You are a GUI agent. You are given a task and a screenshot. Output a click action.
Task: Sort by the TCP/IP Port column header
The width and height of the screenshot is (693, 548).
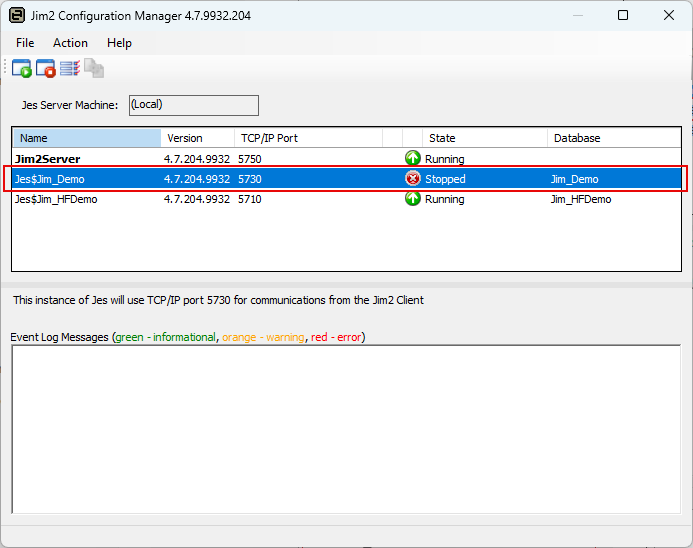(x=308, y=138)
